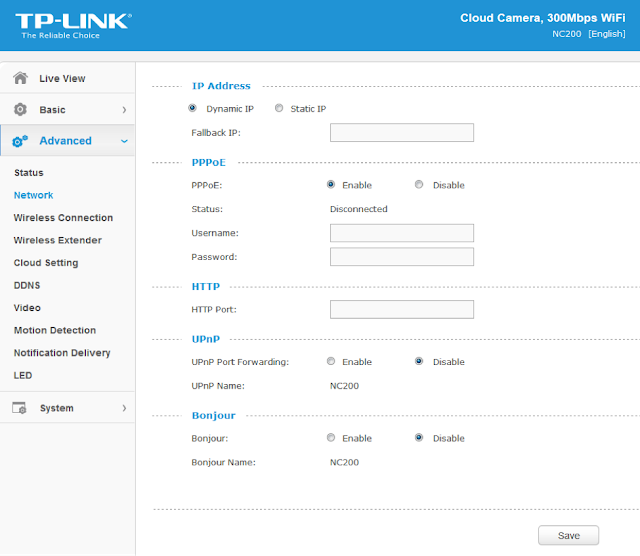Collapse the Advanced menu chevron
The height and width of the screenshot is (556, 640).
[x=124, y=141]
